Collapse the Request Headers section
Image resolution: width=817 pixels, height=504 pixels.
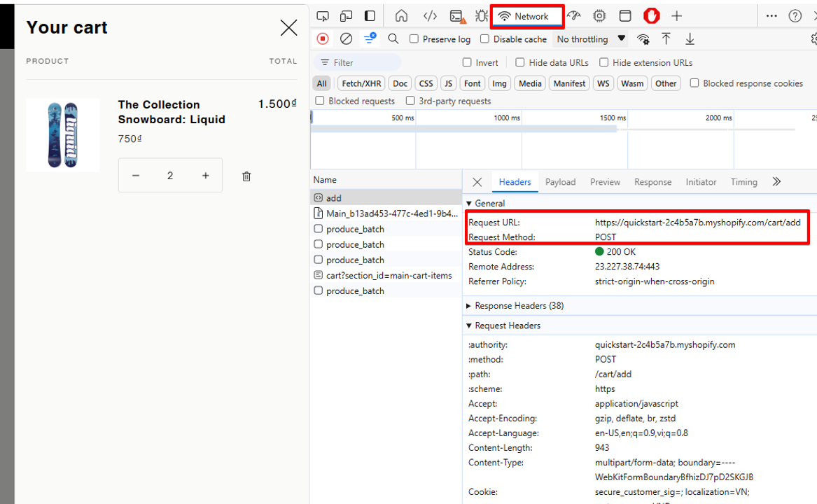pyautogui.click(x=469, y=325)
